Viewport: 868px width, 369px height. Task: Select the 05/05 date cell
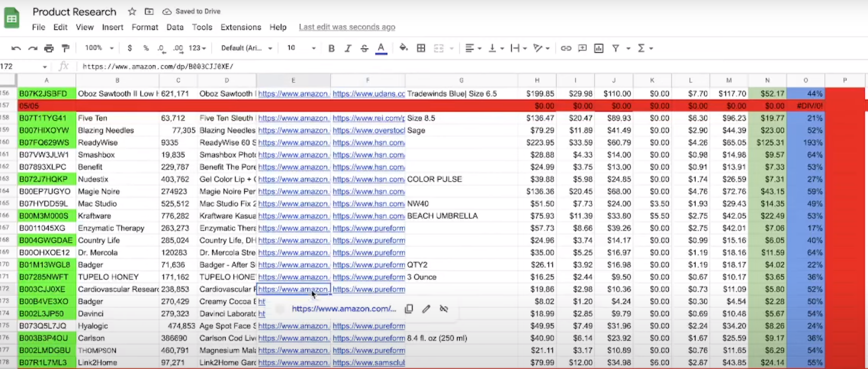coord(46,106)
